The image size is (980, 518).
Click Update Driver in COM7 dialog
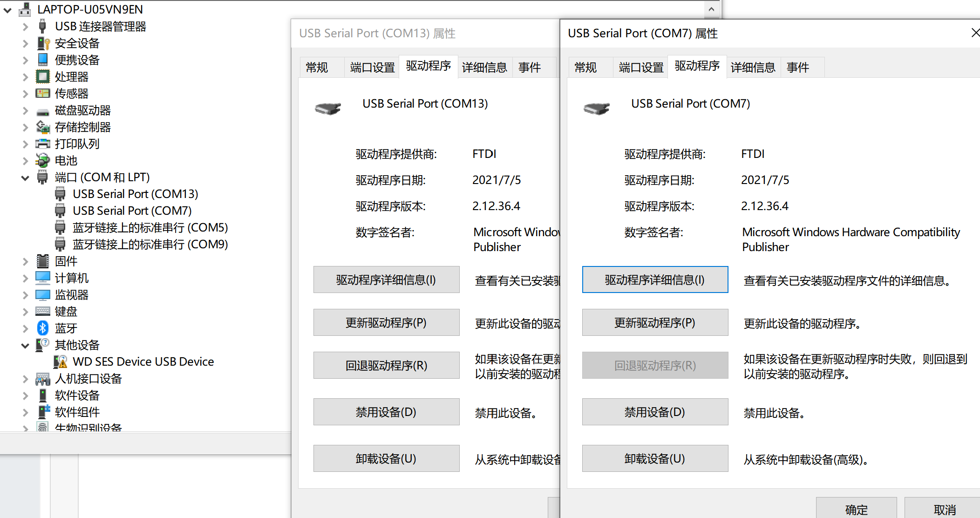coord(654,322)
